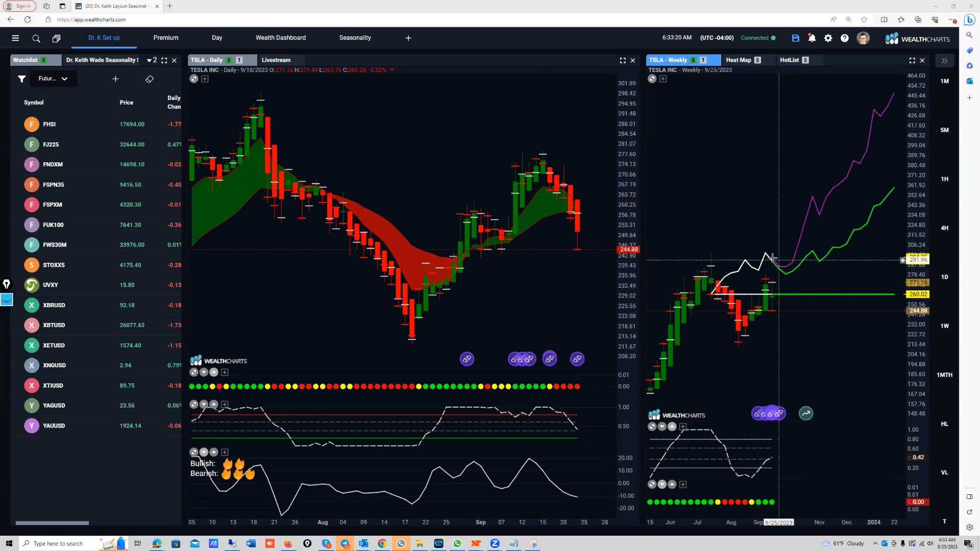This screenshot has height=551, width=980.
Task: Expand the panel count dropdown showing 2
Action: (152, 60)
